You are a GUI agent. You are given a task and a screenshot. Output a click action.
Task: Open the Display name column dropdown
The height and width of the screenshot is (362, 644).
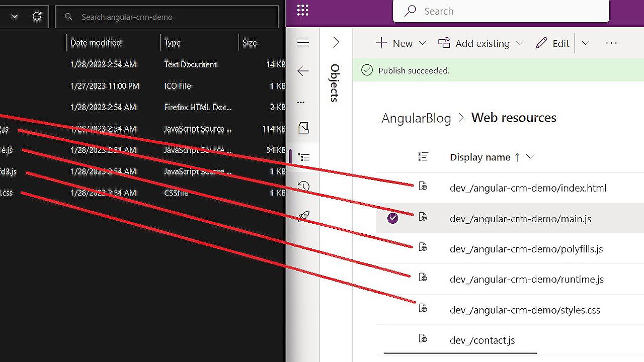(530, 157)
